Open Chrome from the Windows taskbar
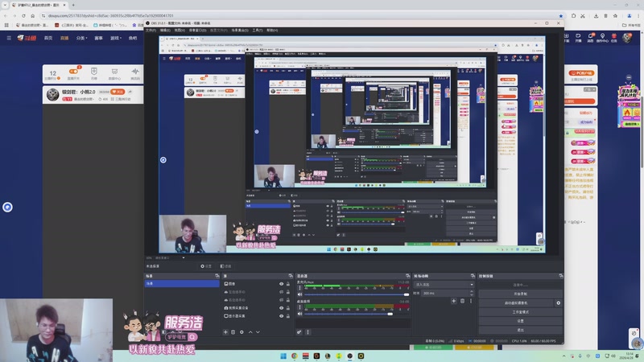This screenshot has width=644, height=362. pos(295,356)
